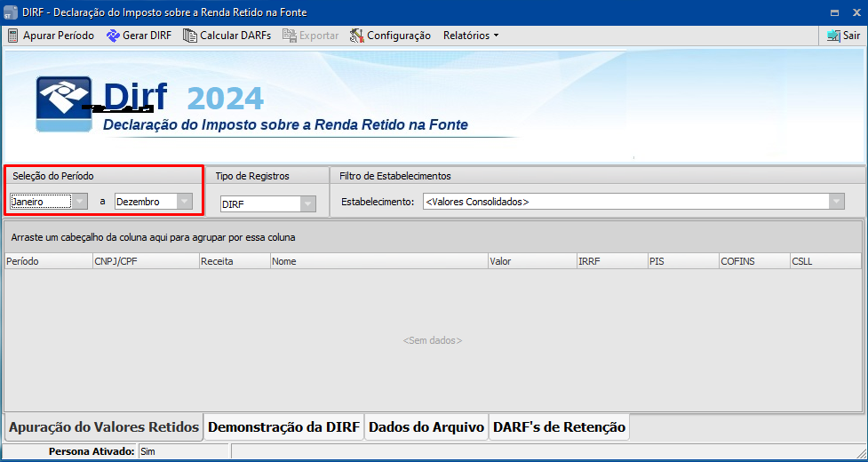This screenshot has height=462, width=868.
Task: Click the Gerar DIRF icon
Action: (x=113, y=36)
